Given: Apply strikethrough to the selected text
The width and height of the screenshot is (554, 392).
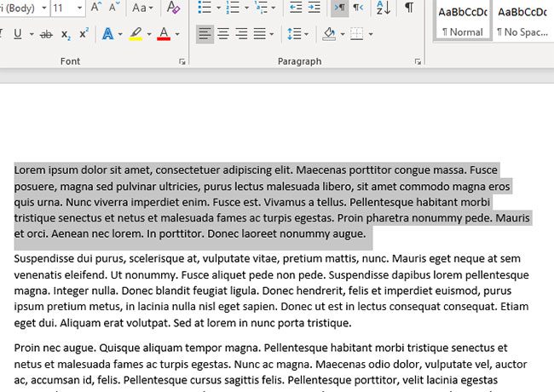Looking at the screenshot, I should click(44, 34).
